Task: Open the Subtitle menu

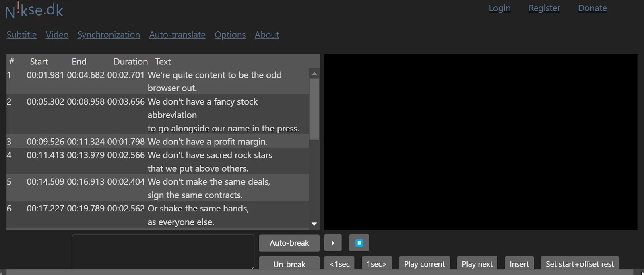Action: point(22,35)
